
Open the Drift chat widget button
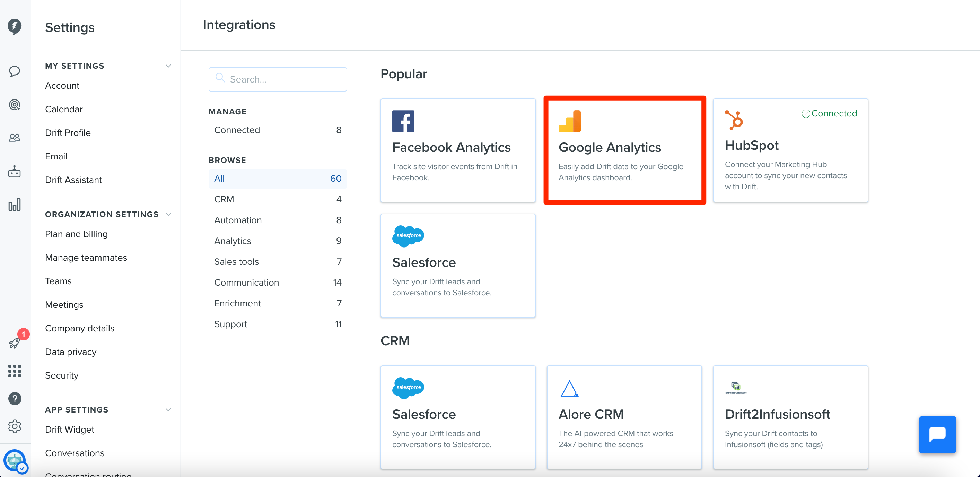click(937, 434)
